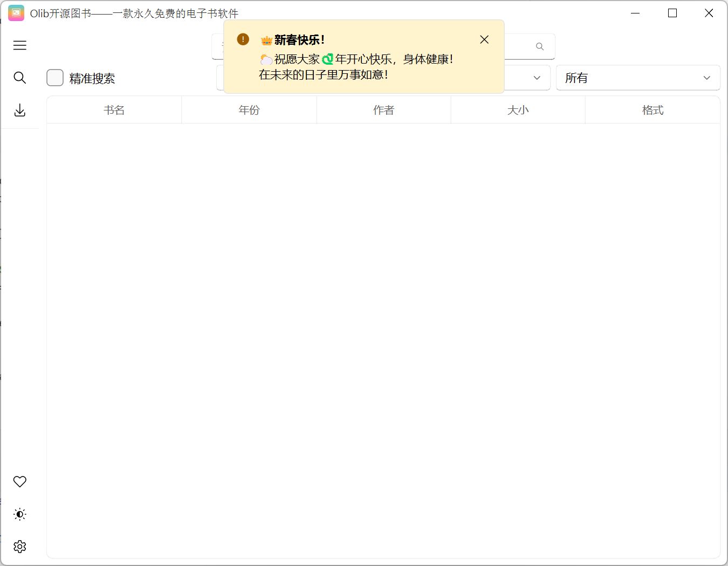728x566 pixels.
Task: Open the settings gear in the sidebar
Action: pyautogui.click(x=19, y=546)
